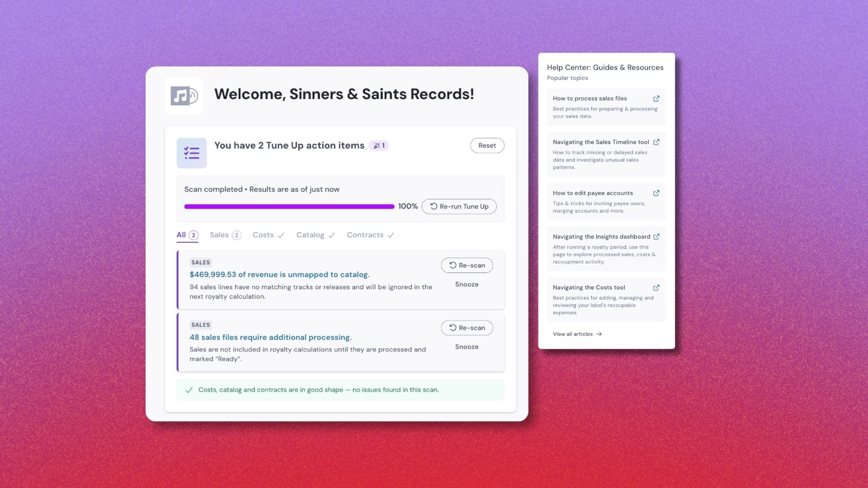The height and width of the screenshot is (488, 868).
Task: Click the SALES tag on sales files card
Action: coord(201,325)
